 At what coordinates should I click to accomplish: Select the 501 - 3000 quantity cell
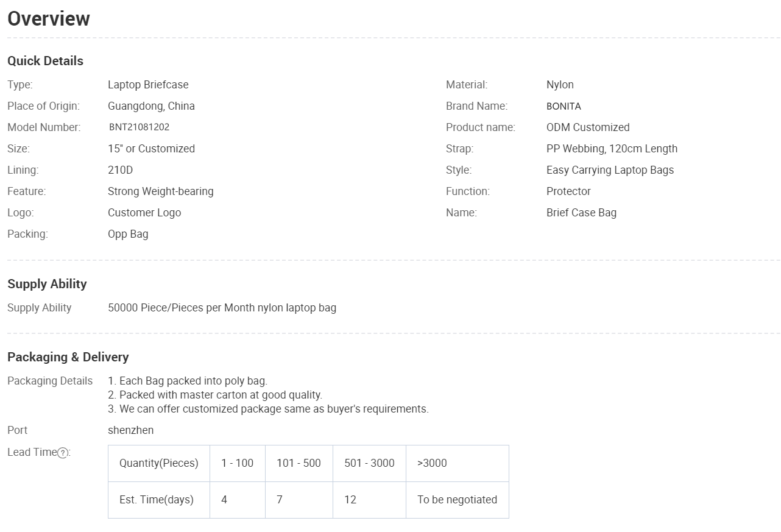click(x=369, y=463)
